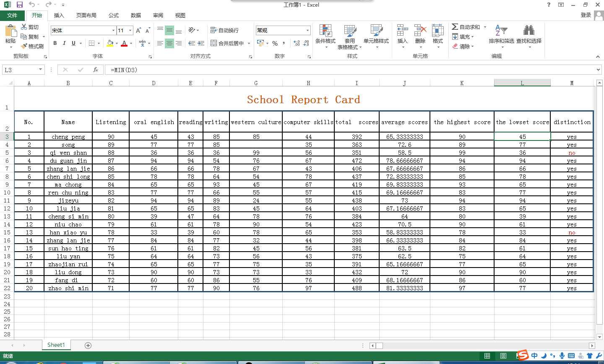The height and width of the screenshot is (364, 604).
Task: Click the Cut (剪切) scissors icon
Action: click(24, 27)
